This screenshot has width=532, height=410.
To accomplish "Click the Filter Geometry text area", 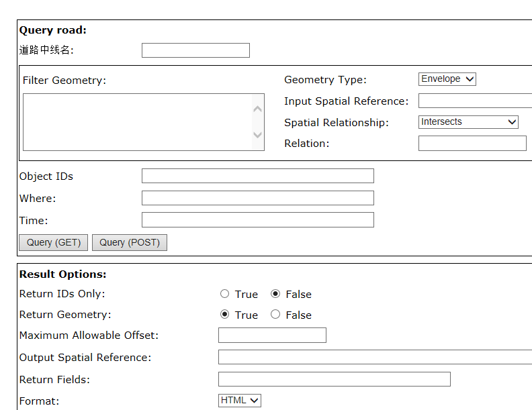I will coord(137,122).
